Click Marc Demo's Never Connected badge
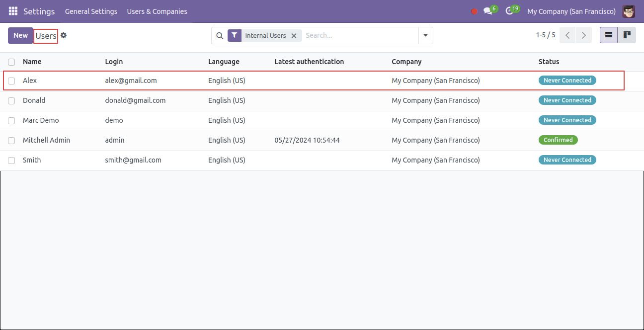This screenshot has width=644, height=330. tap(567, 120)
